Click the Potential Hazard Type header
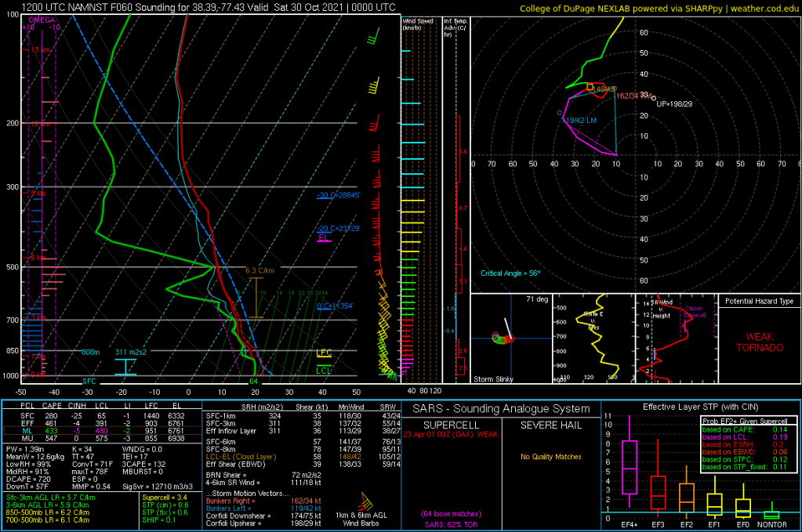This screenshot has width=802, height=532. point(759,302)
